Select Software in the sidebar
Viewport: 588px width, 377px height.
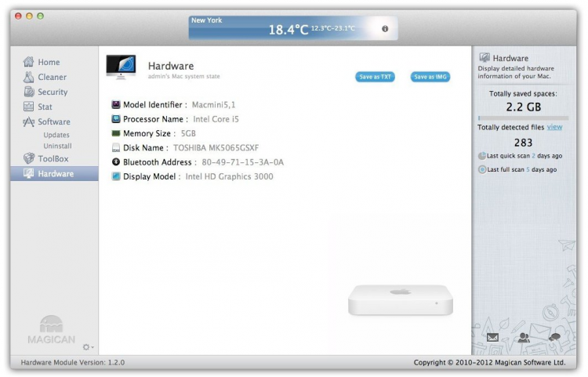54,121
